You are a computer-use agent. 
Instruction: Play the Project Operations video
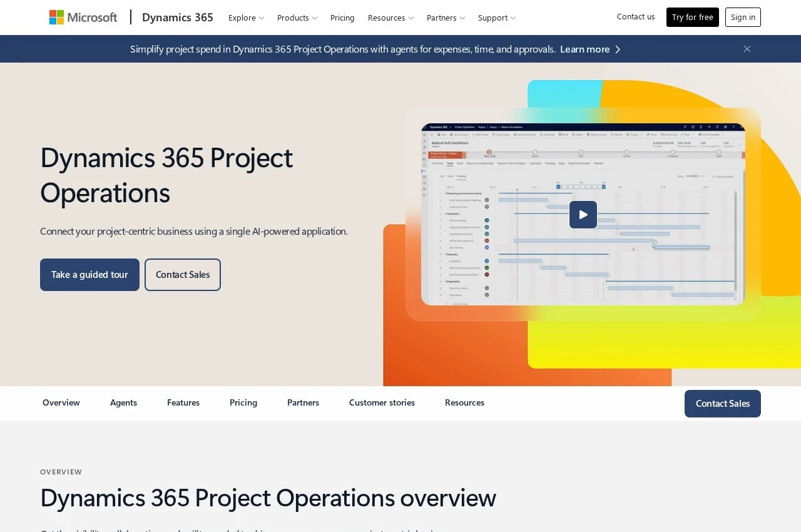(583, 215)
